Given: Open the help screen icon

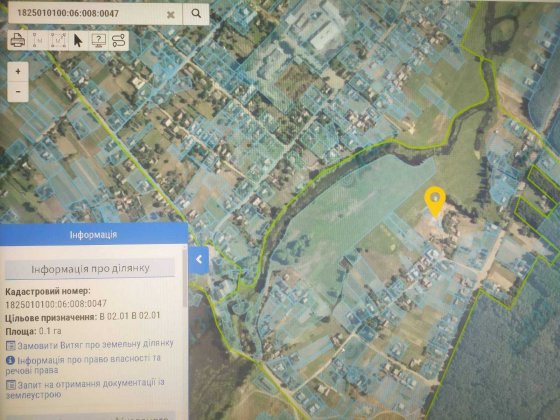Looking at the screenshot, I should click(x=99, y=40).
